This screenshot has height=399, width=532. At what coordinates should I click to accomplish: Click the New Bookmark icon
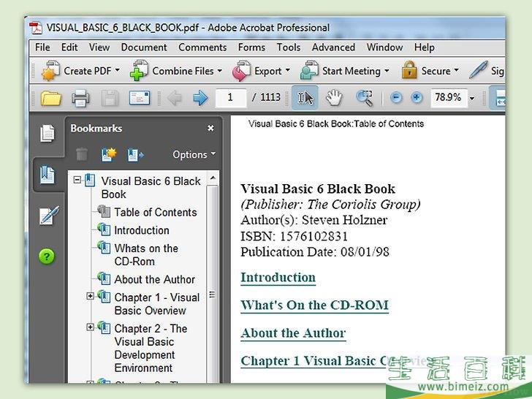(110, 154)
